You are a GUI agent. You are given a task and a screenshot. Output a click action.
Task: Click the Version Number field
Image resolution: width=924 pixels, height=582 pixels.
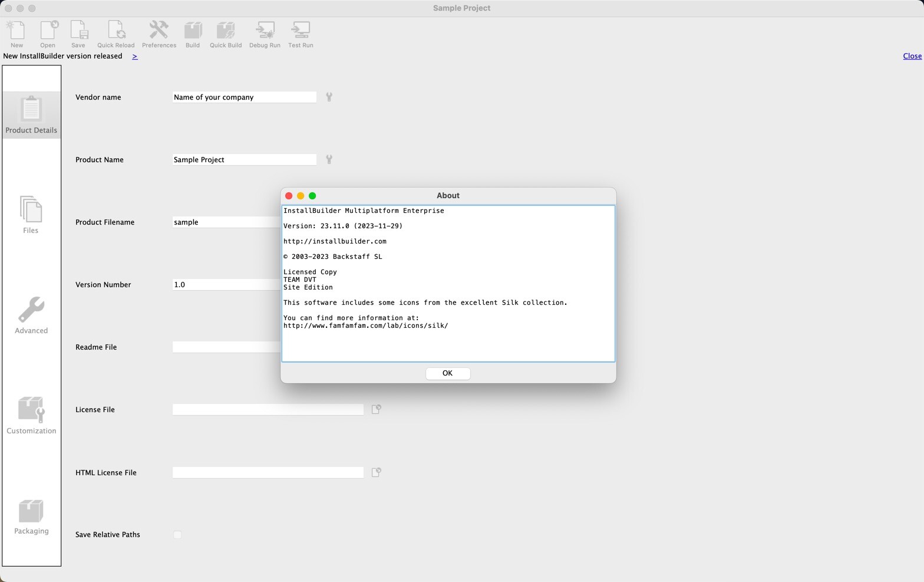coord(226,285)
